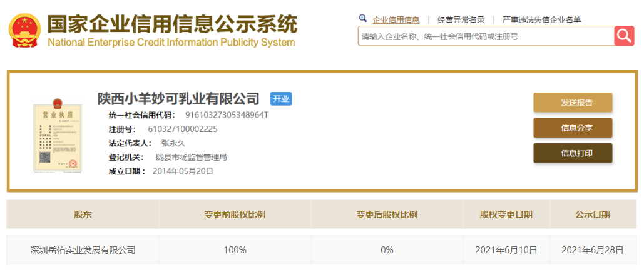
Task: Select the 企业信用信息 search tab
Action: coord(396,19)
